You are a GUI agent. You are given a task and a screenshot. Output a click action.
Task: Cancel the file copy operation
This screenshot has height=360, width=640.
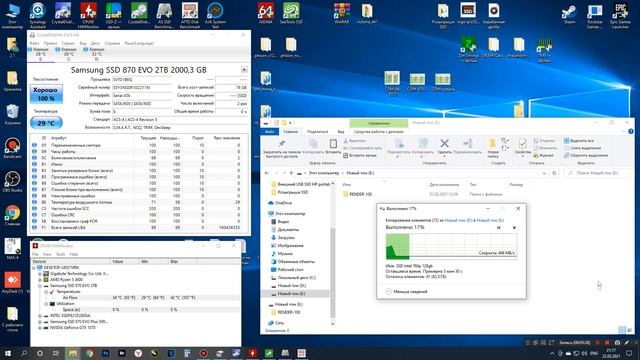click(514, 227)
